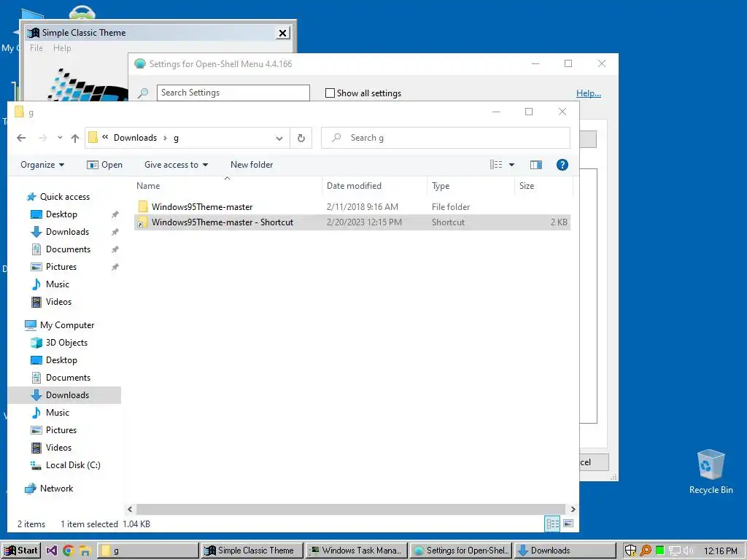
Task: Switch to Simple Classic Theme taskbar button
Action: coord(252,551)
